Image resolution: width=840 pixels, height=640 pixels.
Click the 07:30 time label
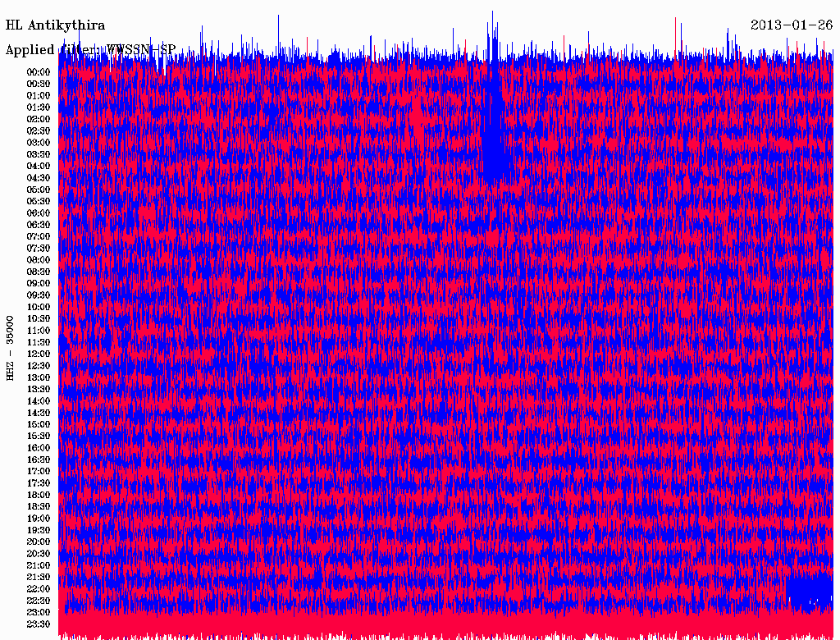click(39, 249)
